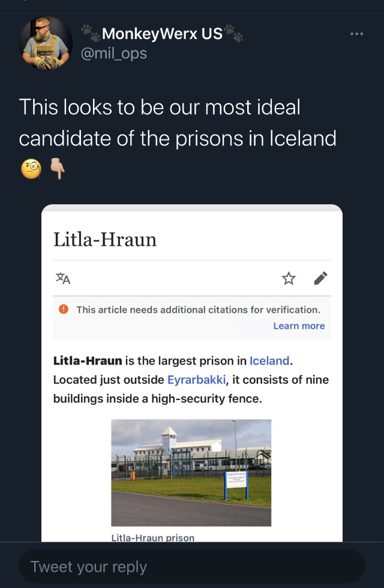384x588 pixels.
Task: Open the Eyrarbakki hyperlink
Action: 196,380
